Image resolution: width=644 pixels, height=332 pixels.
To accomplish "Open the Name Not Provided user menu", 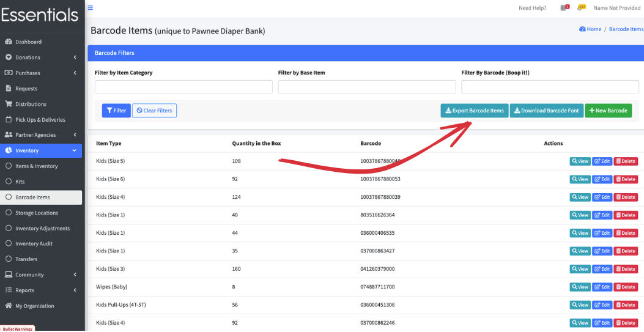I will (617, 8).
